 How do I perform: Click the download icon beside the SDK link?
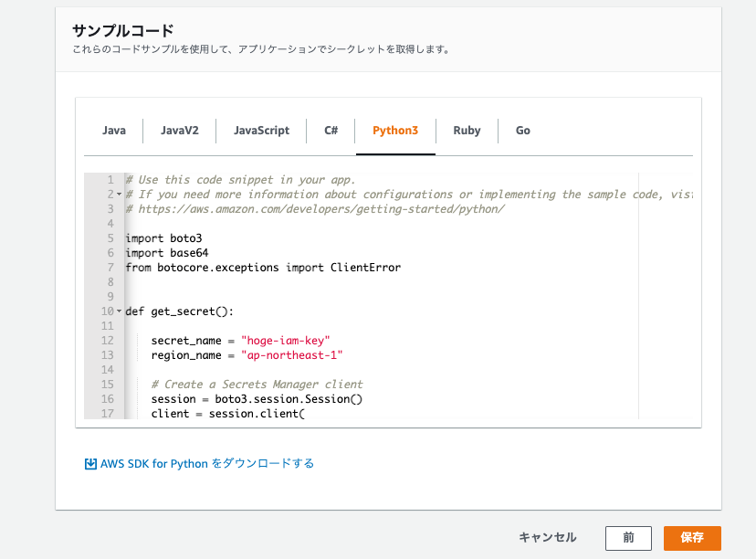coord(89,463)
